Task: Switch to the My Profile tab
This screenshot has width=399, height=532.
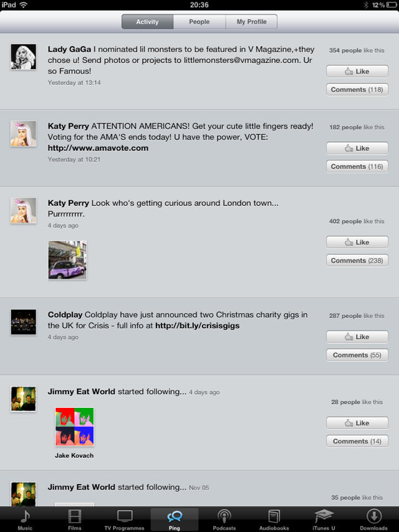Action: [251, 22]
